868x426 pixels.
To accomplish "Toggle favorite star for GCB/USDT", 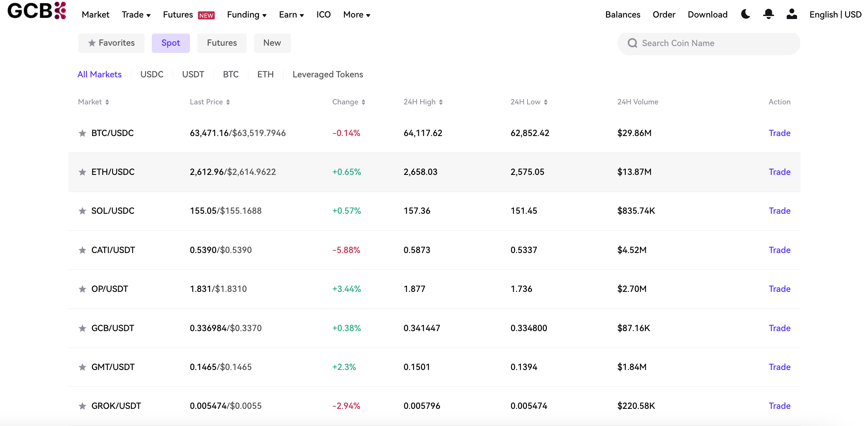I will pos(82,328).
